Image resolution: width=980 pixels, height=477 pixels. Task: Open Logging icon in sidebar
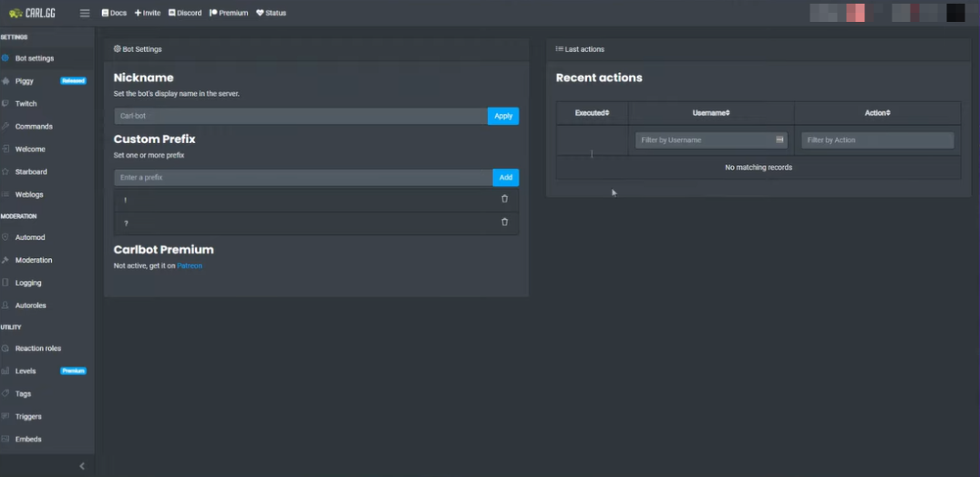(5, 283)
